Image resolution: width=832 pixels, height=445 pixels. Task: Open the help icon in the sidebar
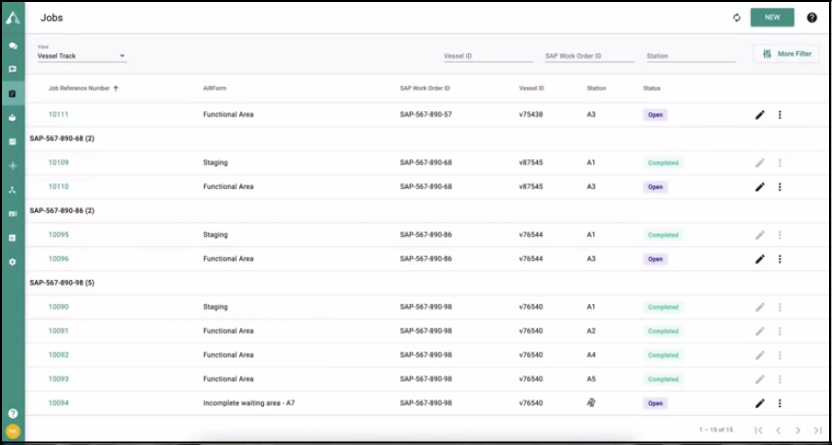click(x=13, y=414)
